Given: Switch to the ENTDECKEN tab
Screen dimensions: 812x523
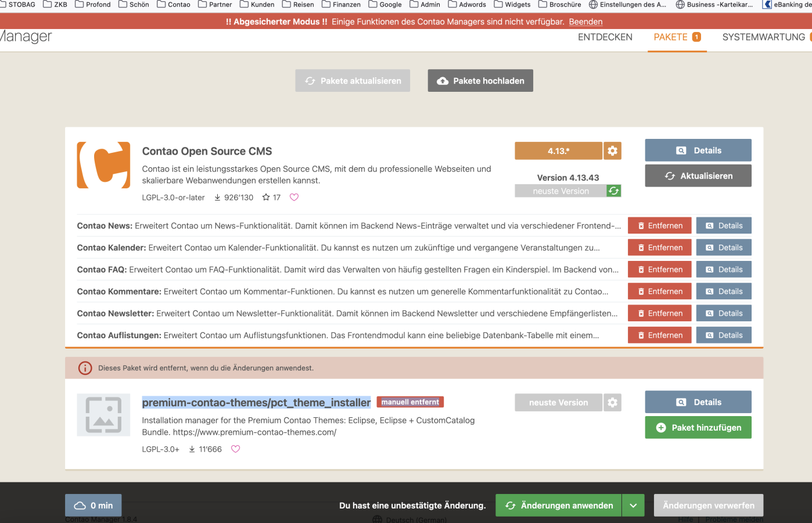Looking at the screenshot, I should pyautogui.click(x=605, y=37).
